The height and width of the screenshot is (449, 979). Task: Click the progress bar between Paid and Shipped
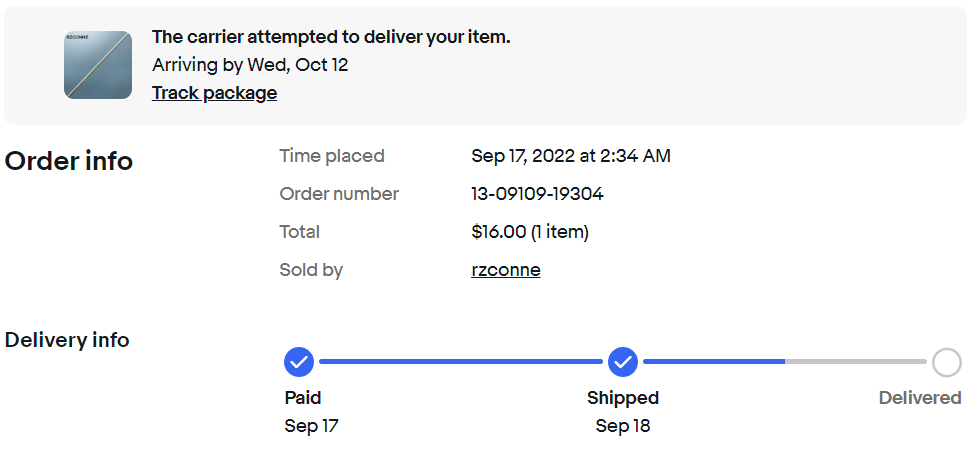click(x=460, y=361)
